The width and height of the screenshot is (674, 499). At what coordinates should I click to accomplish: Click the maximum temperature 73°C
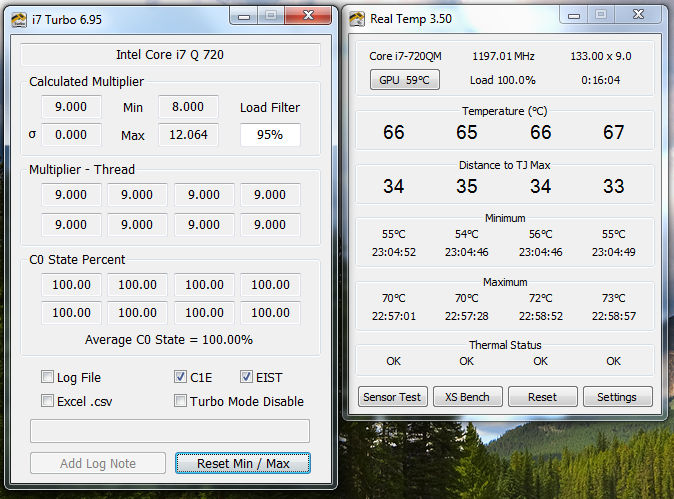coord(613,298)
